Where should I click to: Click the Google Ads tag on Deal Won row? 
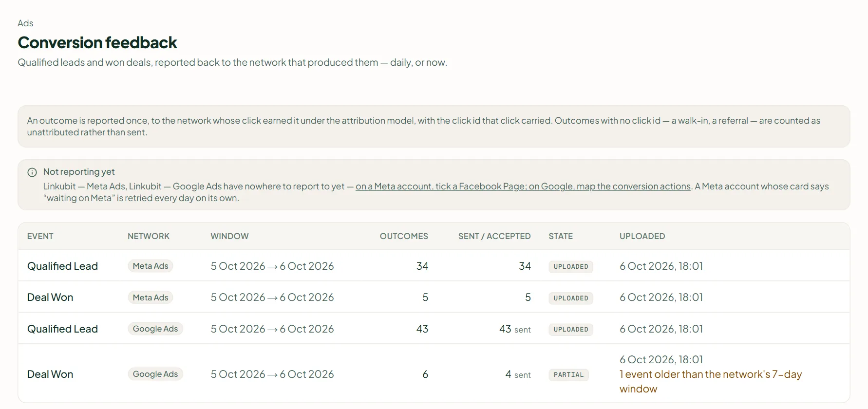[x=155, y=374]
